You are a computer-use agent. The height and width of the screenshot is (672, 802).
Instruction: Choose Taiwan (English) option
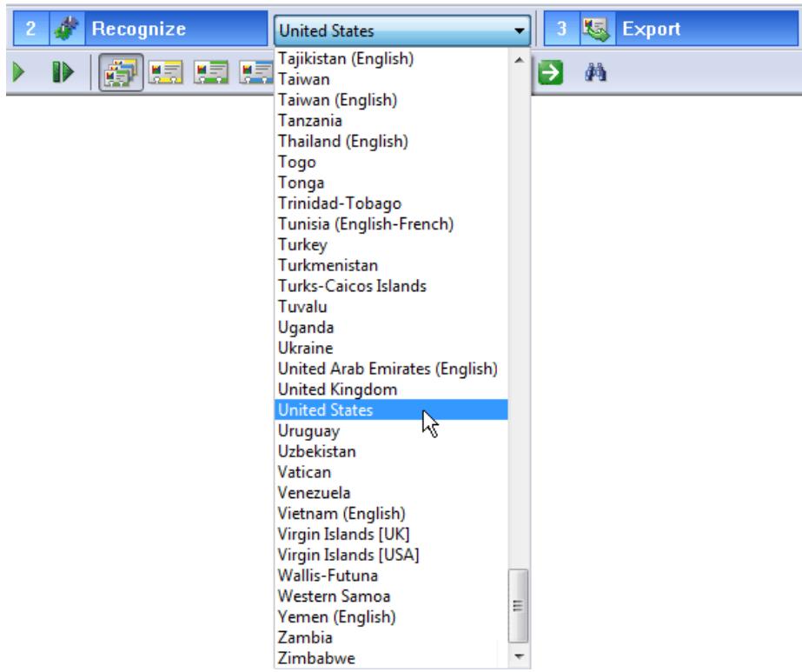391,100
